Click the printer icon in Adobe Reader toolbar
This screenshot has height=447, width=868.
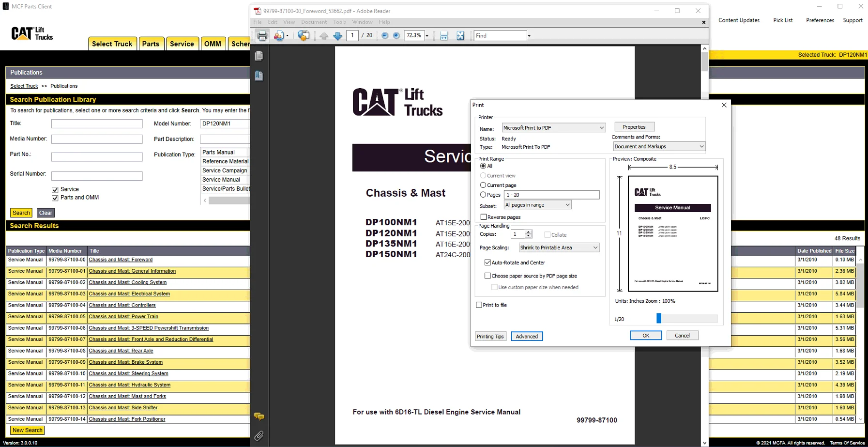pos(262,36)
